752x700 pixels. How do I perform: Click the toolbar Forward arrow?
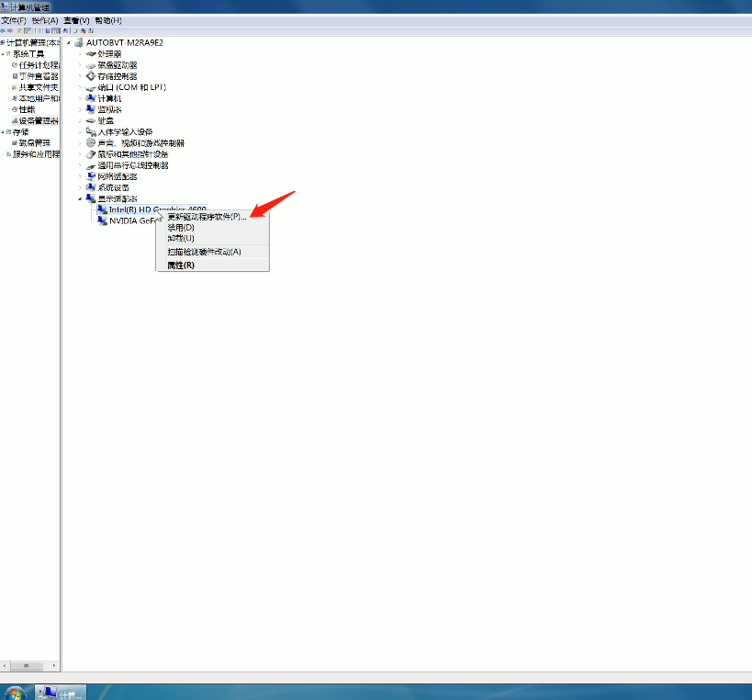click(x=10, y=30)
